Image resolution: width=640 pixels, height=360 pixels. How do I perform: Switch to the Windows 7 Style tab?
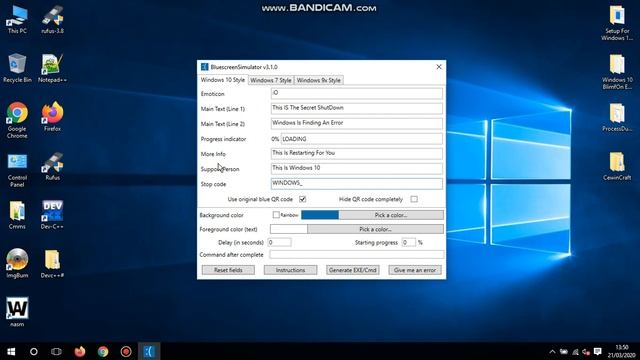(271, 80)
